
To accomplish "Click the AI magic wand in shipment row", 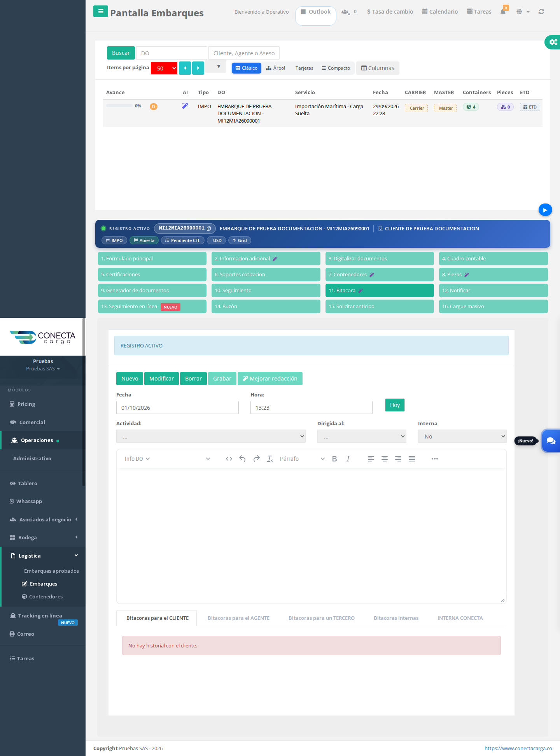I will (x=185, y=106).
